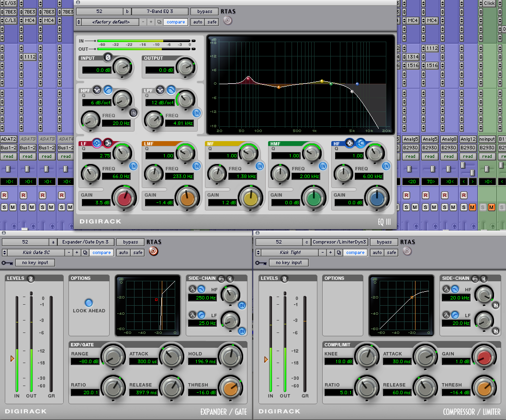The image size is (506, 420).
Task: Bypass the Expander/Gate Dyn 3 plug-in
Action: pyautogui.click(x=130, y=242)
